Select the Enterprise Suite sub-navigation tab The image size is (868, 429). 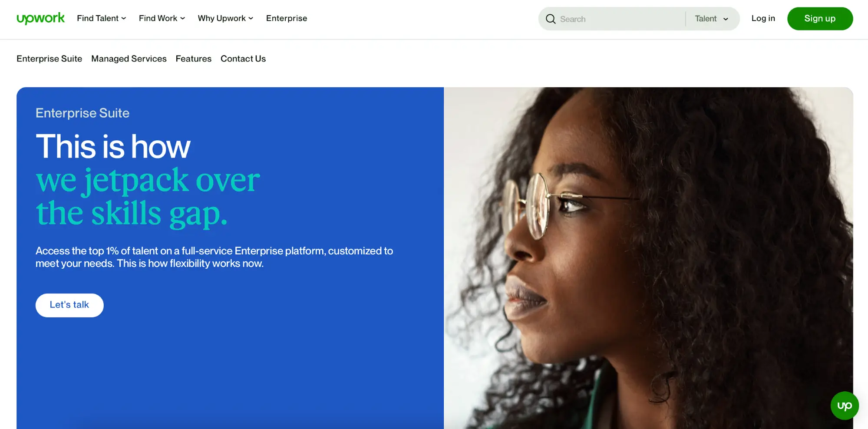coord(50,59)
